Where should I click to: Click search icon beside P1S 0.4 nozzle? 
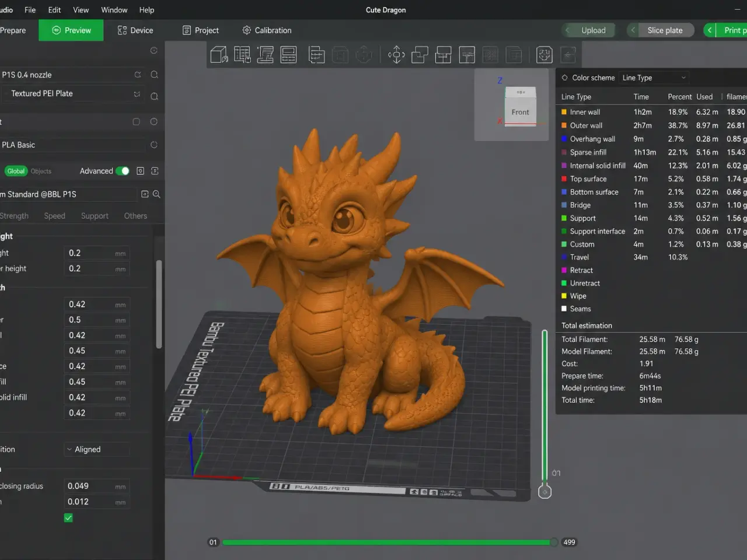pos(155,75)
